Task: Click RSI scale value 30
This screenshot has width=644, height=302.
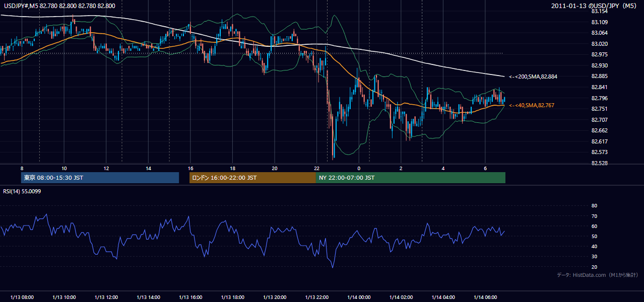Action: (x=594, y=257)
